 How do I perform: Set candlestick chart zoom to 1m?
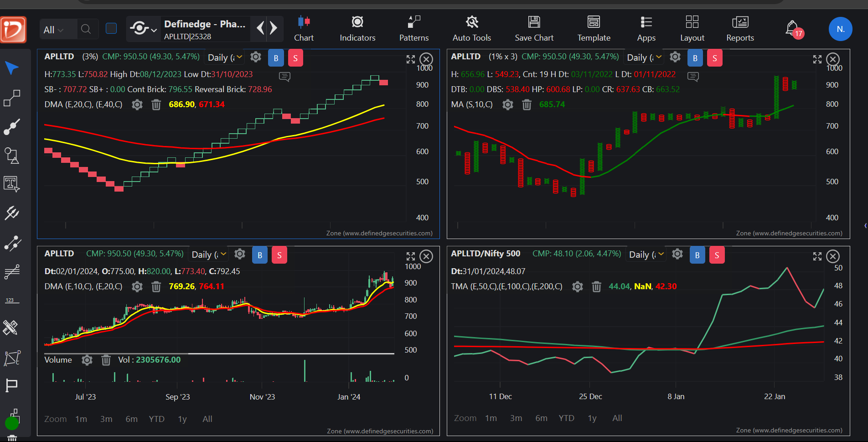coord(81,419)
